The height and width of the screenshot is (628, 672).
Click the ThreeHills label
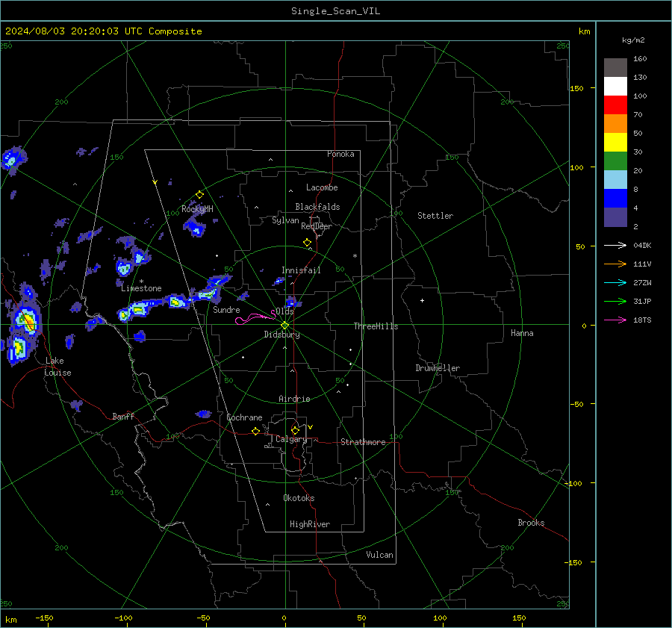pos(376,326)
